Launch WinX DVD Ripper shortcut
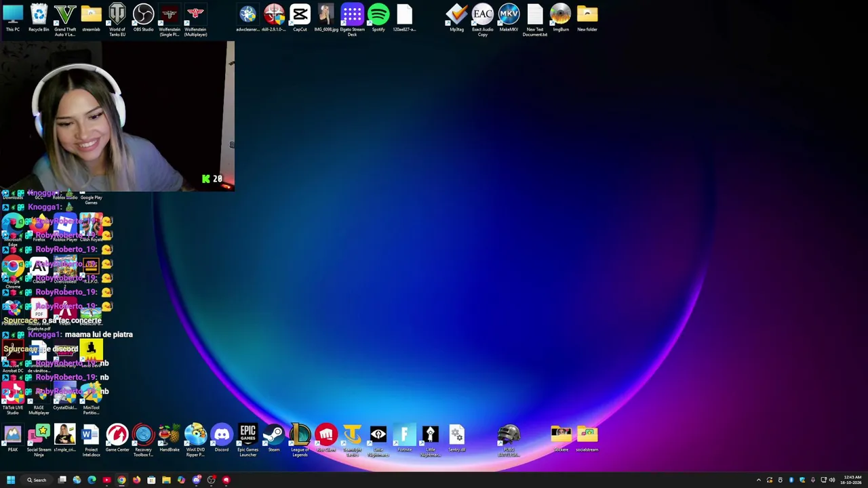This screenshot has width=868, height=488. click(195, 440)
